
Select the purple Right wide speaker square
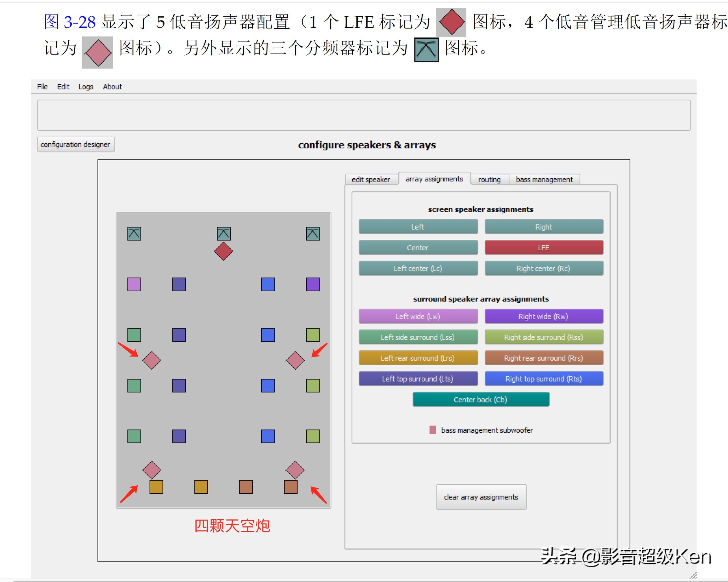point(313,284)
